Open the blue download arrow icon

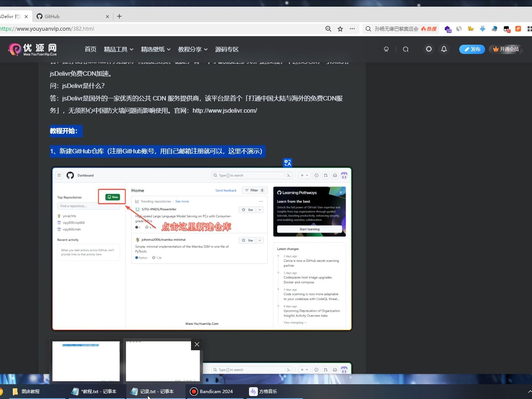click(x=482, y=29)
